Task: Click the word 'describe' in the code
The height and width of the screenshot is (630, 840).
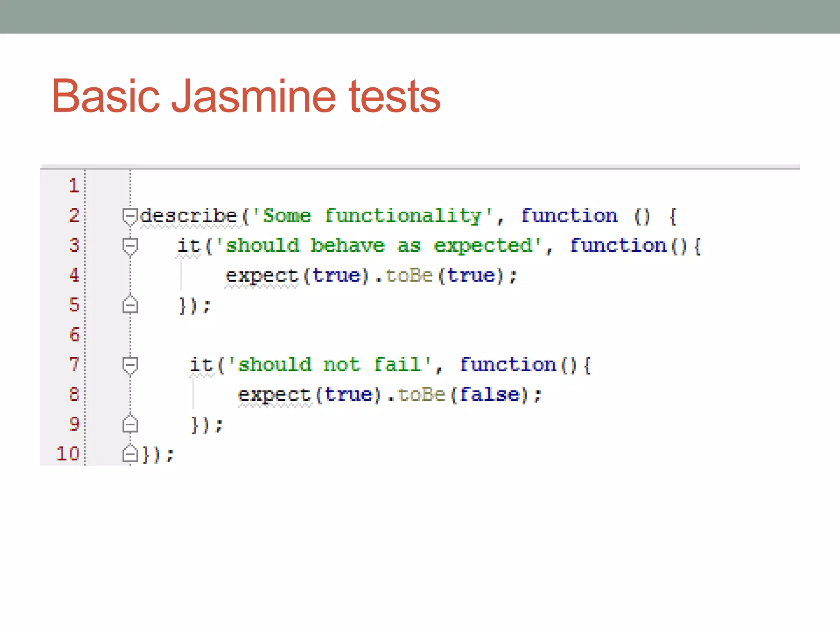Action: 189,216
